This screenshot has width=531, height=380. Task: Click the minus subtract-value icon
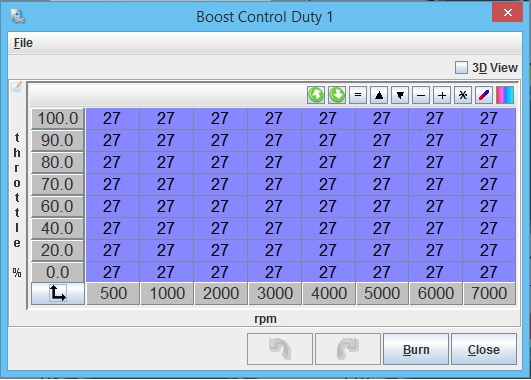[x=421, y=95]
